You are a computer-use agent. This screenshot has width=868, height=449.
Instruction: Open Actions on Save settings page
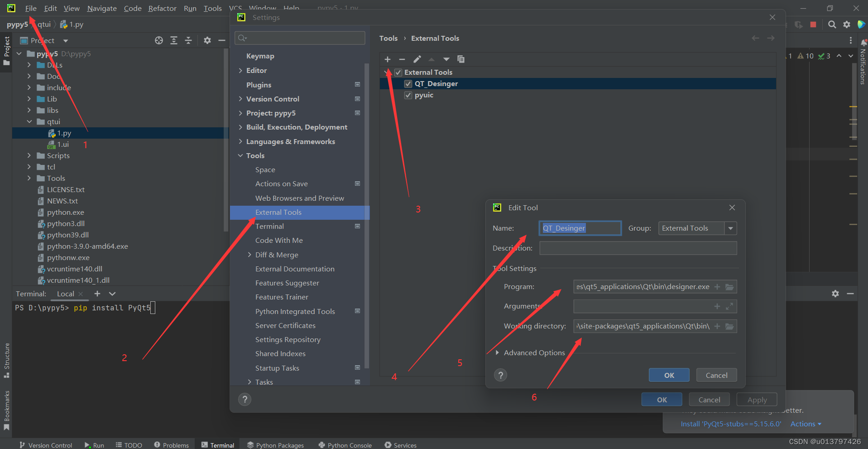(x=281, y=184)
